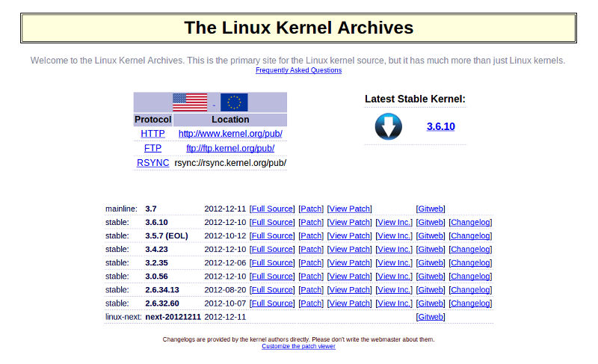This screenshot has height=364, width=598.
Task: Open Gitweb for 3.5.7 (EOL)
Action: [431, 236]
